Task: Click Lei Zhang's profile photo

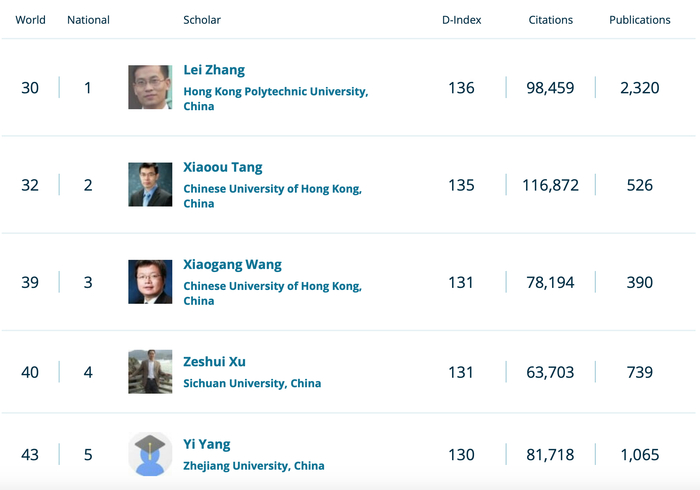Action: pos(150,87)
